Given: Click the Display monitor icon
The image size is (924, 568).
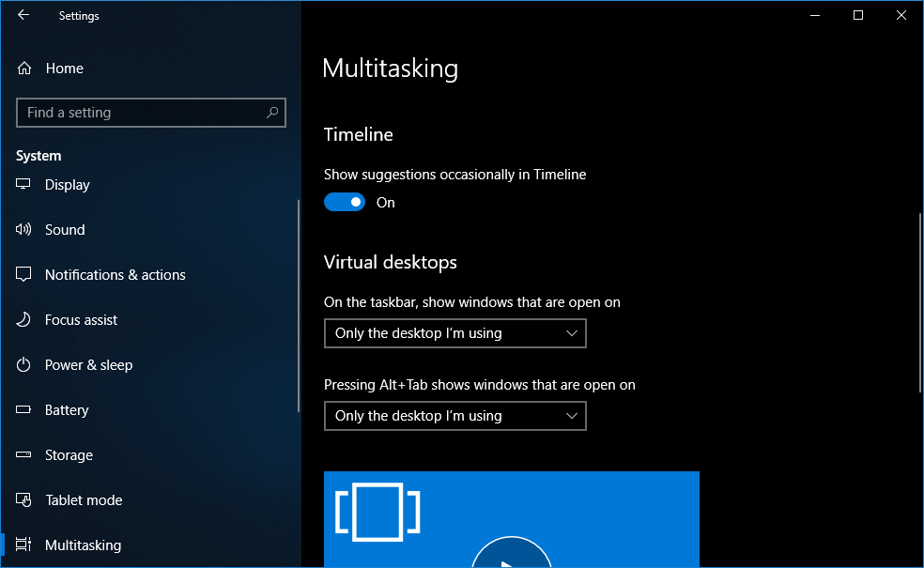Looking at the screenshot, I should tap(24, 185).
